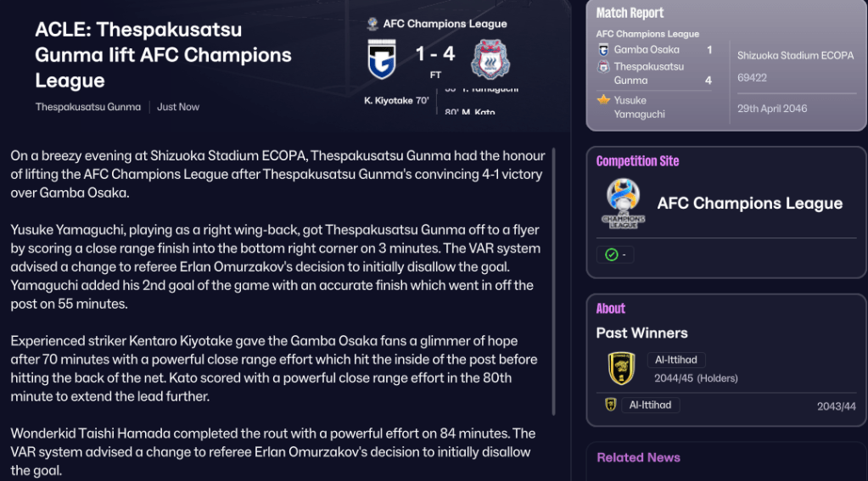The height and width of the screenshot is (481, 868).
Task: Click the Thespakusatsu Gunma source under the headline
Action: click(88, 107)
